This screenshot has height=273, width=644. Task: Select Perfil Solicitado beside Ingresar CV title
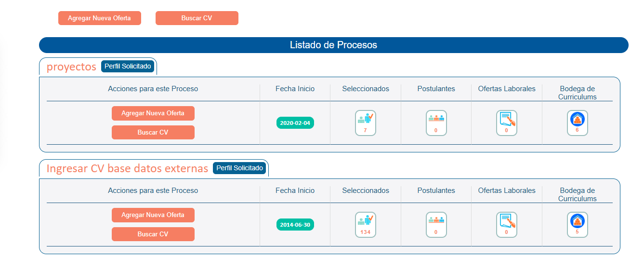239,168
